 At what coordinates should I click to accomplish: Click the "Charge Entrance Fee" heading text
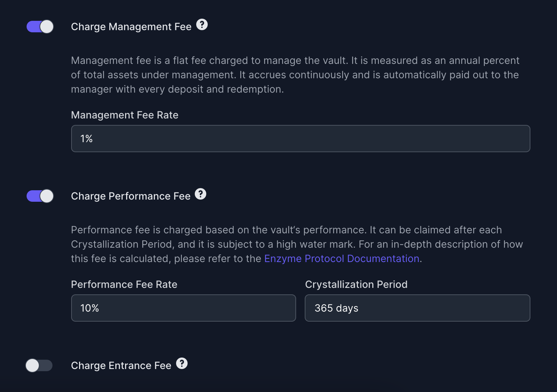click(121, 365)
